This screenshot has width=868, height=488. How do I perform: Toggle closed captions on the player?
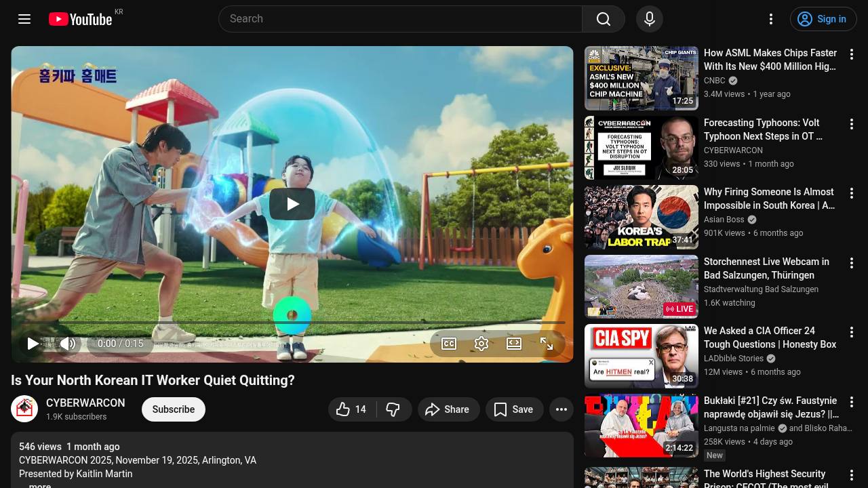(449, 344)
